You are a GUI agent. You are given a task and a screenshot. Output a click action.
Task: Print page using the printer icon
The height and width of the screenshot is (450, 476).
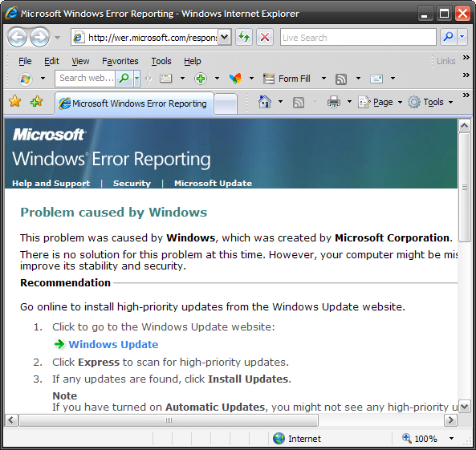pos(334,102)
